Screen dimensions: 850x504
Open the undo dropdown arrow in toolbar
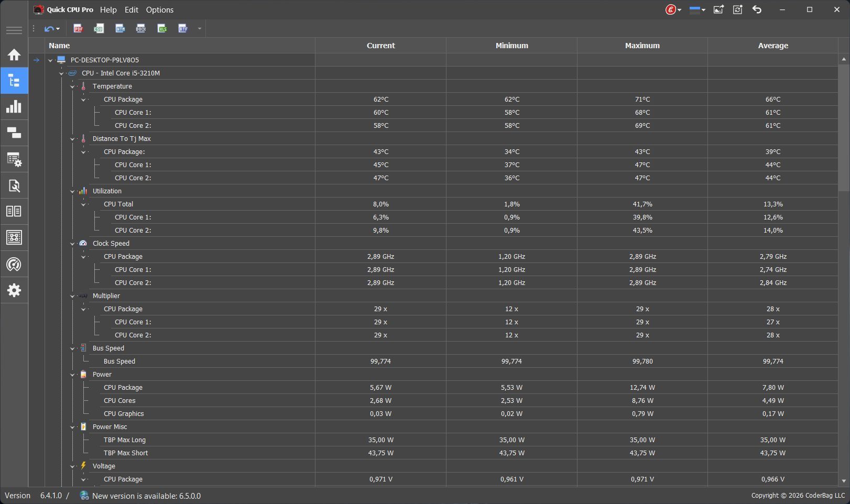point(58,29)
